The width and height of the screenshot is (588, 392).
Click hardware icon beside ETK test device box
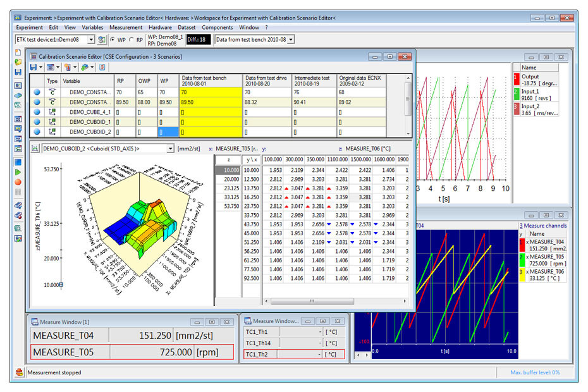(102, 39)
